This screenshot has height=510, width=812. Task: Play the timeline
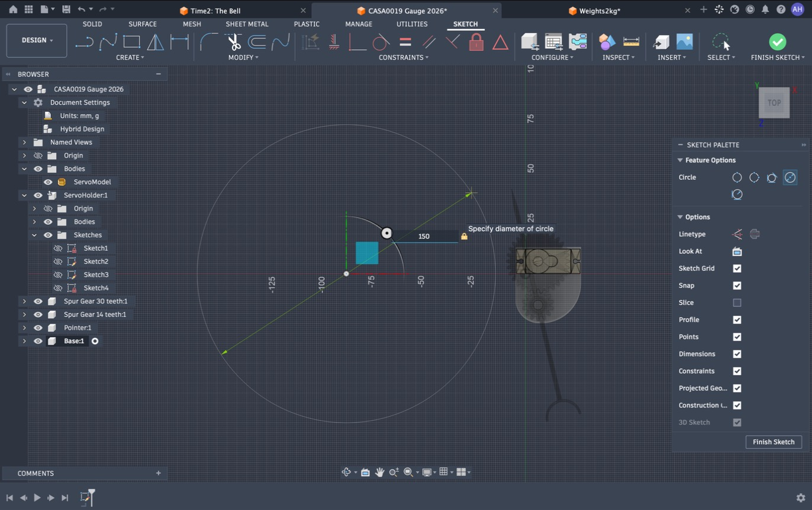pyautogui.click(x=37, y=498)
